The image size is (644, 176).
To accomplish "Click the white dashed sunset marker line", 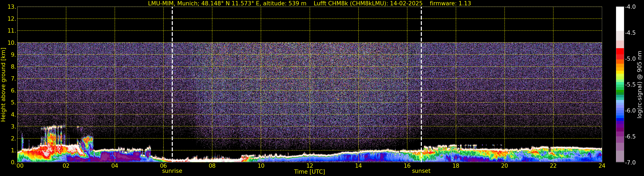I will pyautogui.click(x=421, y=85).
